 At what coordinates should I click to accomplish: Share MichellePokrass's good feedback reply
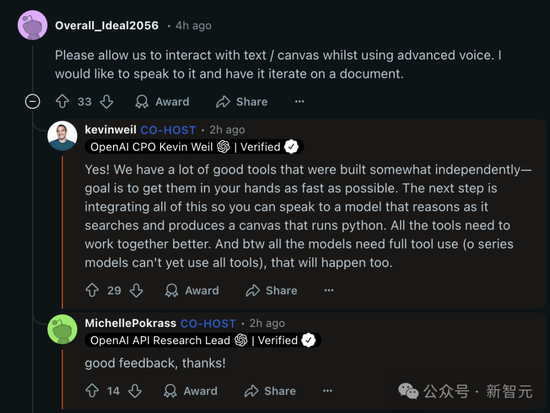(x=270, y=391)
